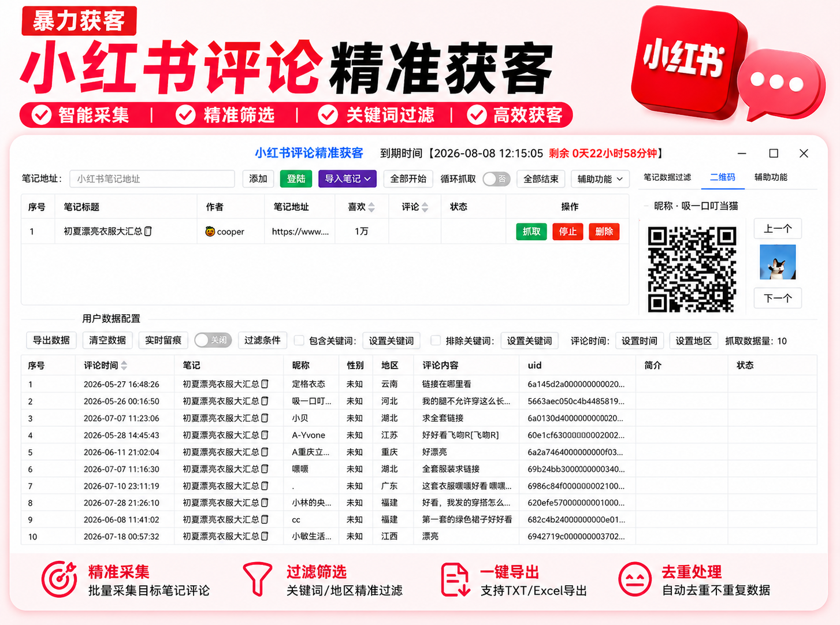Image resolution: width=840 pixels, height=625 pixels.
Task: Open the 导入笔记 dropdown
Action: (347, 178)
